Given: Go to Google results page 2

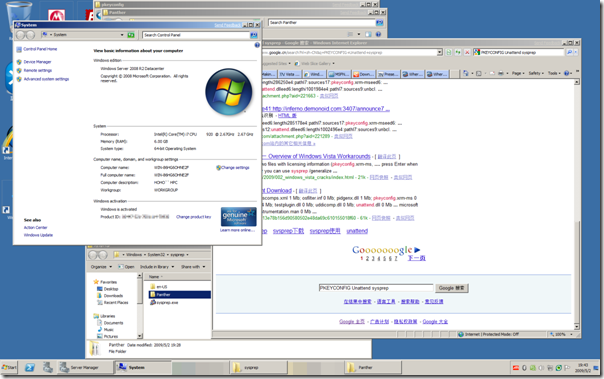Looking at the screenshot, I should [367, 259].
